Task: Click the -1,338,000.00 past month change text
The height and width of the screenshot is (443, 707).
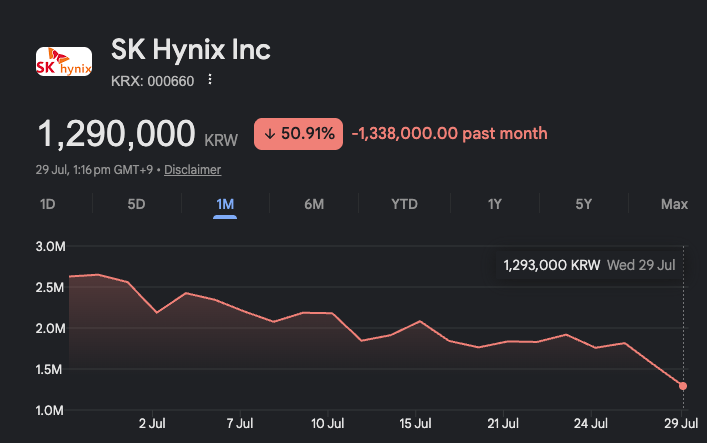Action: 450,134
